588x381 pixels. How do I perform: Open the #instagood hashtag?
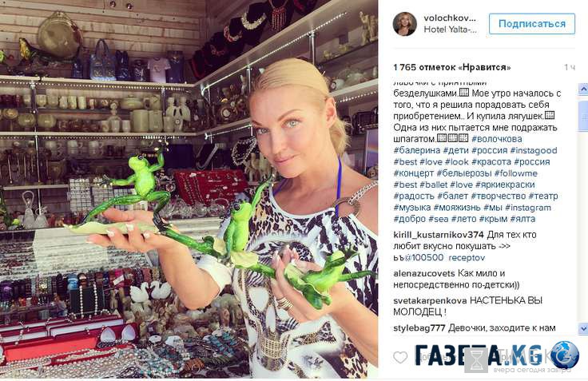point(533,150)
